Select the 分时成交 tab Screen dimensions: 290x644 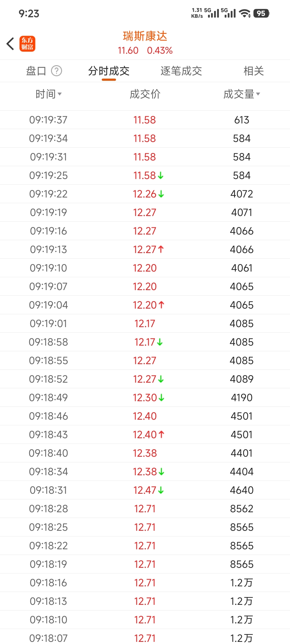[109, 71]
